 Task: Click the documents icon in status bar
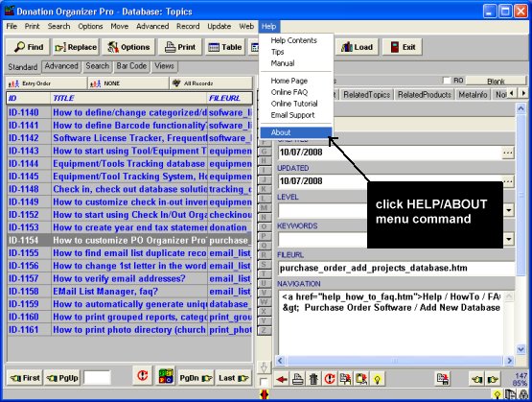(510, 395)
